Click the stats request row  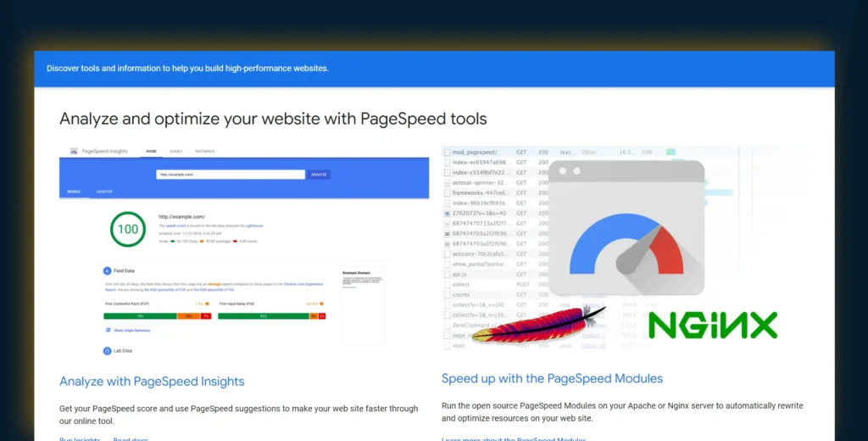click(x=459, y=346)
